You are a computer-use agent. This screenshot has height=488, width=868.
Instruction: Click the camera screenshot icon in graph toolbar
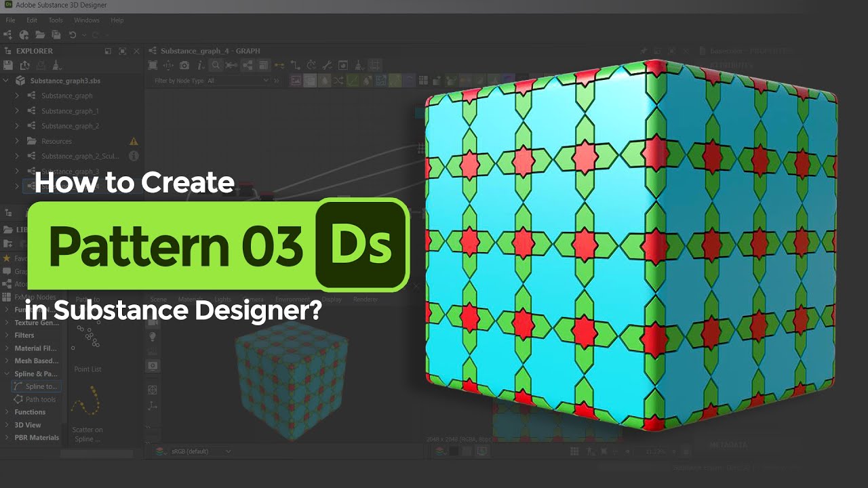[x=184, y=65]
